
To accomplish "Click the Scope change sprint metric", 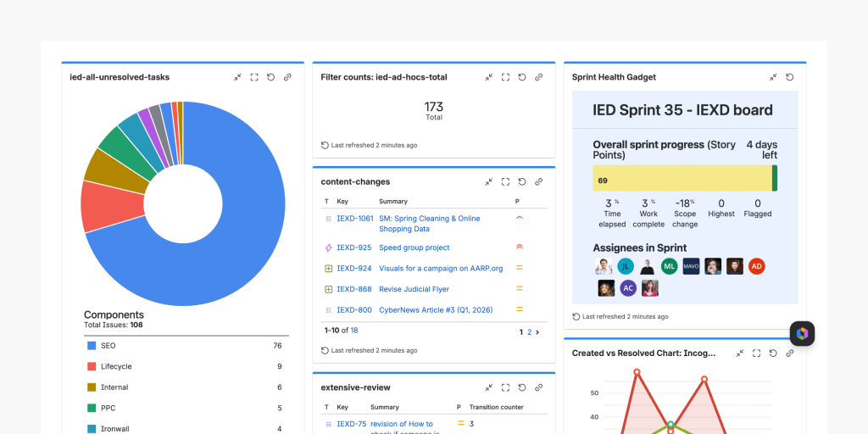I will (685, 214).
